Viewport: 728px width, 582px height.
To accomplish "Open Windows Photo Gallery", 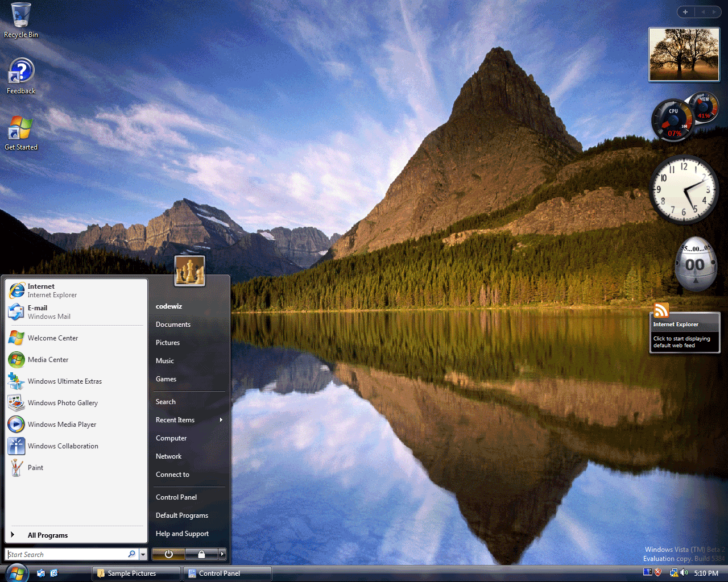I will coord(63,403).
